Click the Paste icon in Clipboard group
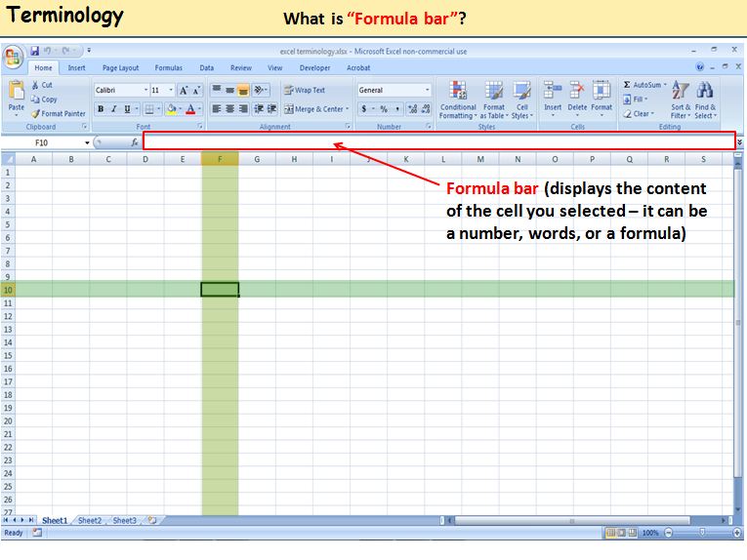The image size is (747, 560). [16, 92]
